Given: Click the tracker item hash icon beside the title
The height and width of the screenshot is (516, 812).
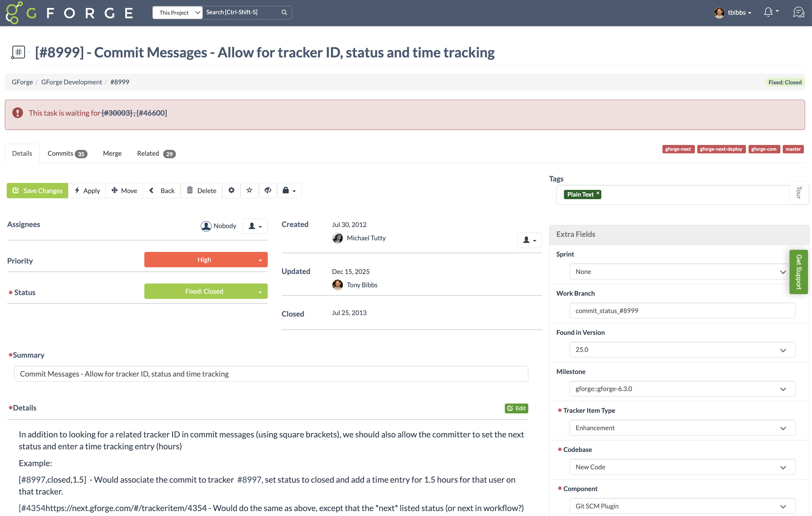Looking at the screenshot, I should click(x=19, y=52).
